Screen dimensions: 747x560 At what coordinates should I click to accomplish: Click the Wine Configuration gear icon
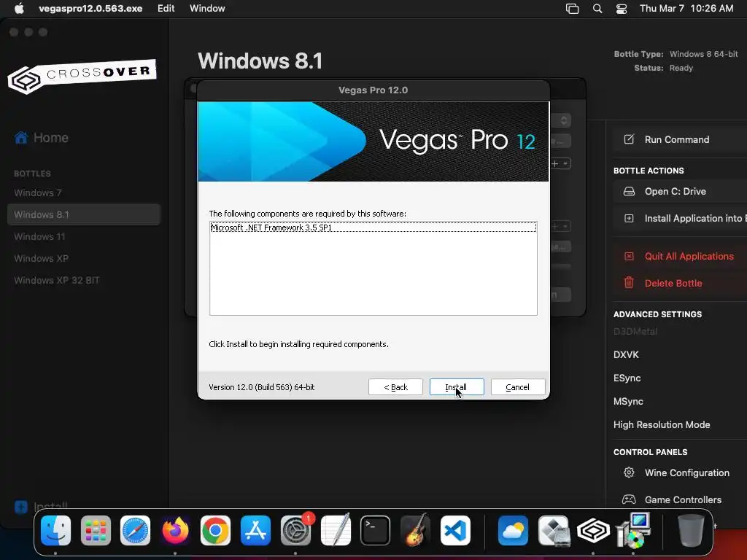coord(629,472)
